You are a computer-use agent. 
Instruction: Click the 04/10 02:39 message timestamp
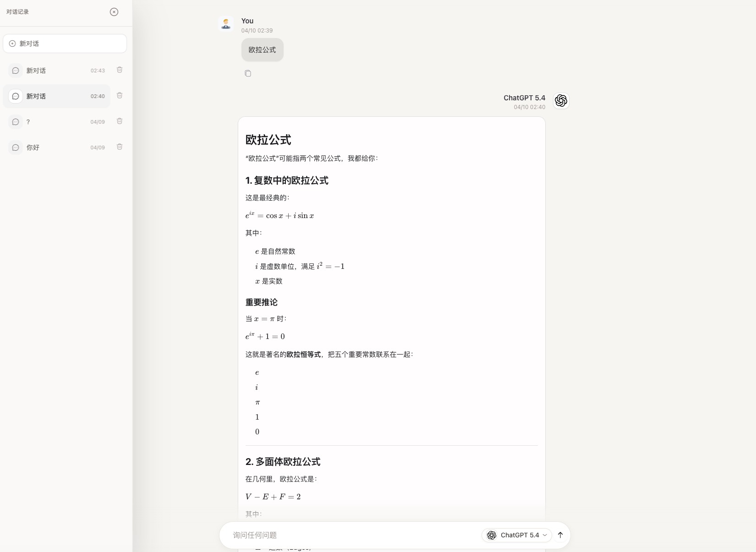pos(257,31)
